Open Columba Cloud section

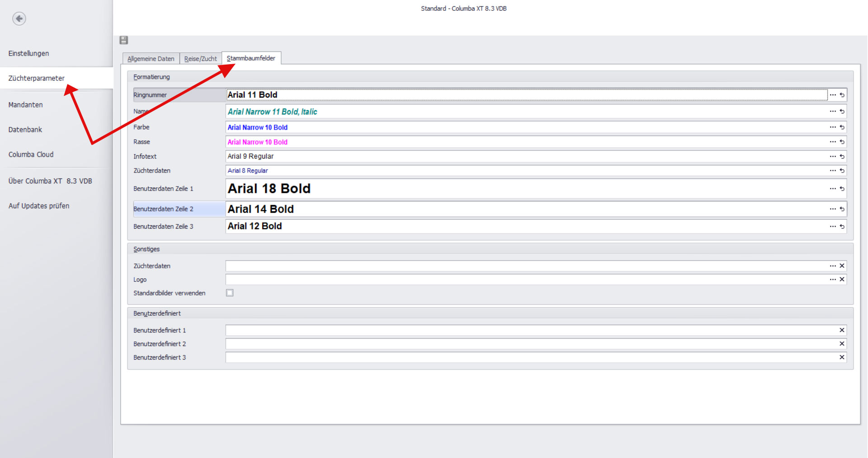31,154
